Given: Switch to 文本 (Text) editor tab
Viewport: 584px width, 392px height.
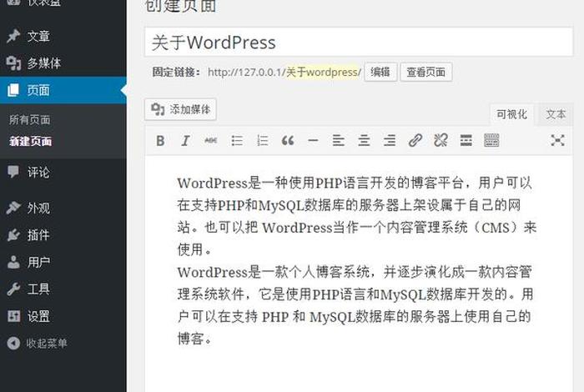Looking at the screenshot, I should pos(556,114).
